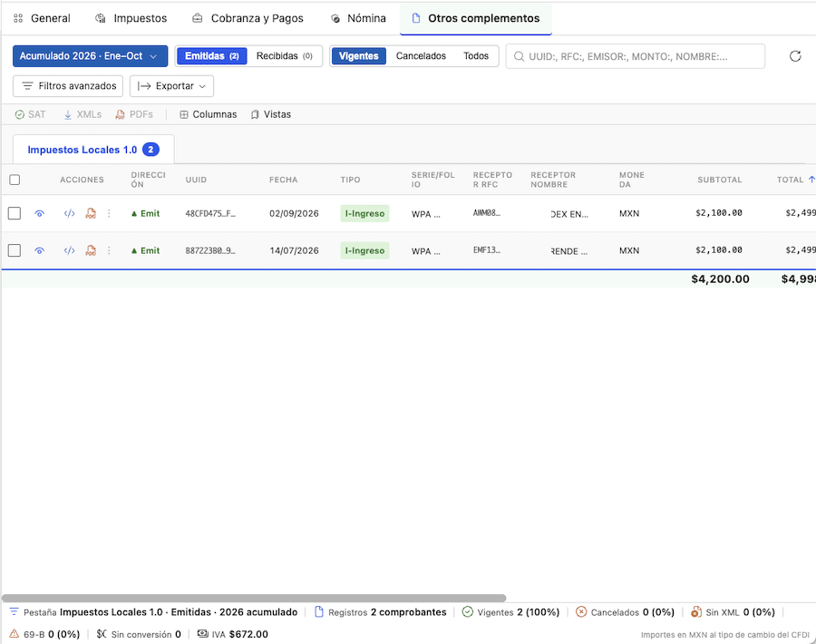The image size is (816, 644).
Task: Sort by the TIPO column header
Action: click(x=350, y=180)
